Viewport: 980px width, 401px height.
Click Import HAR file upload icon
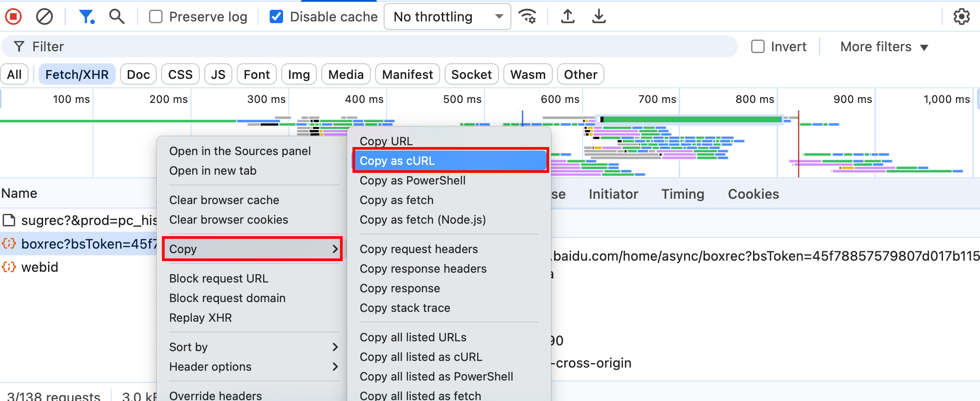point(567,17)
